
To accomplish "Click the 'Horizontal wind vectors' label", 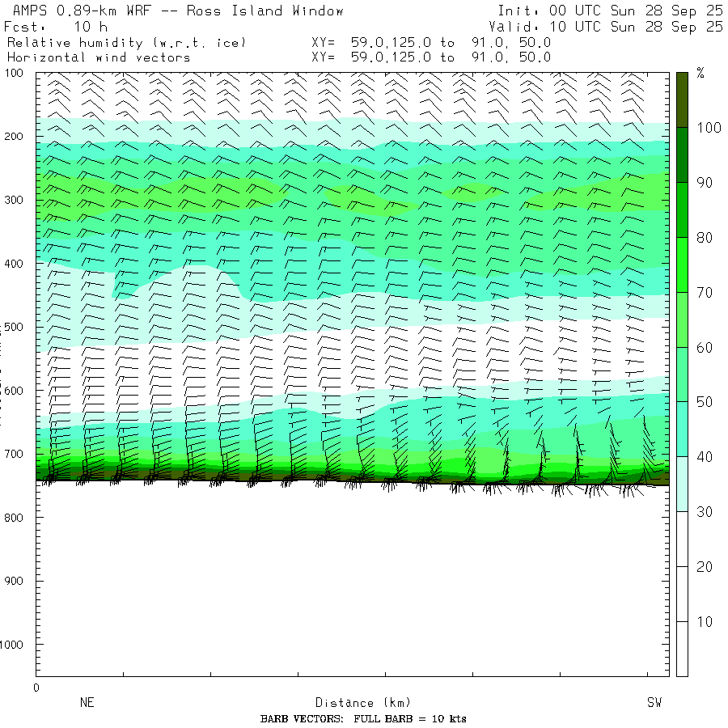I will pos(99,57).
